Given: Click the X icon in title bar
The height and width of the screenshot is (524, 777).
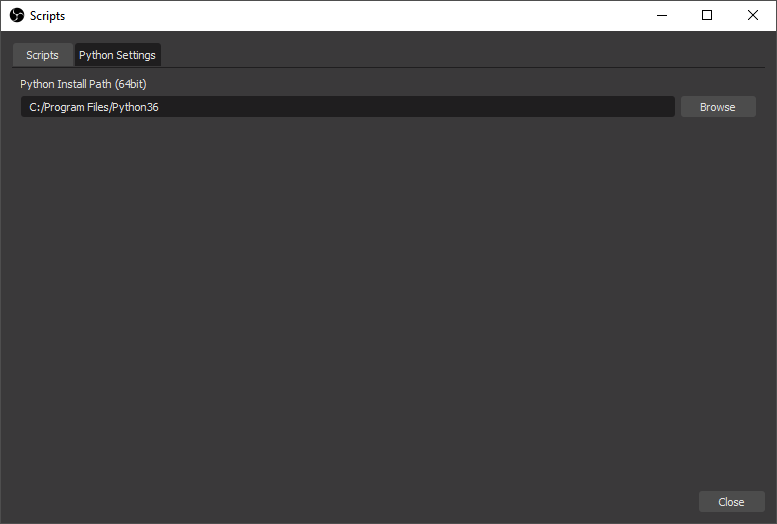Looking at the screenshot, I should pos(753,15).
